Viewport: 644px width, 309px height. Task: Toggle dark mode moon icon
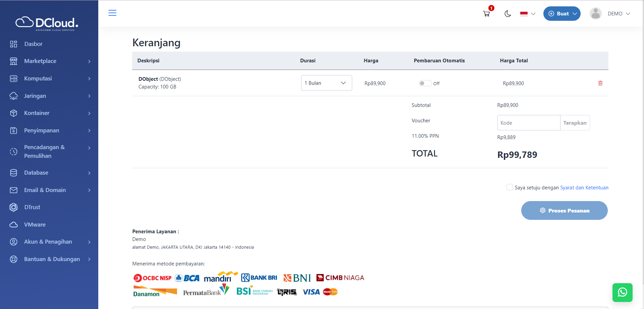pyautogui.click(x=507, y=14)
